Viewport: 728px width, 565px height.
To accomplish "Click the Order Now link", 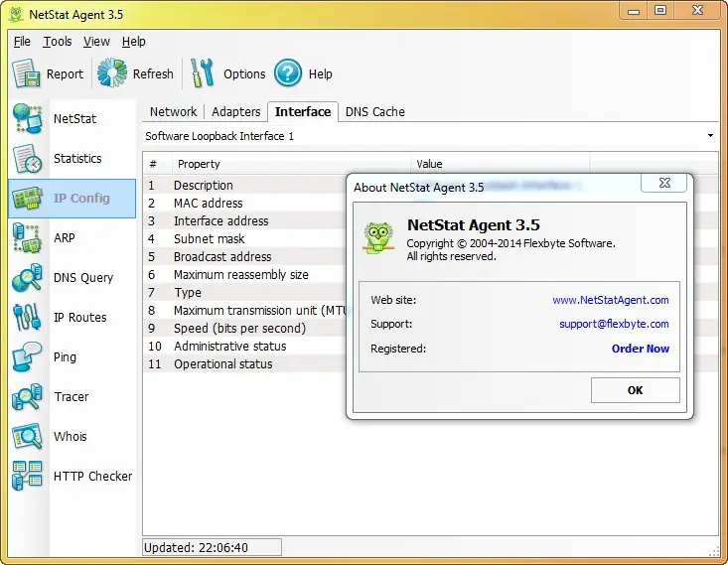I will point(641,349).
